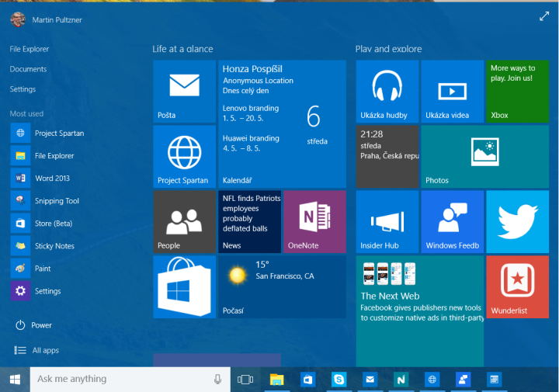The width and height of the screenshot is (559, 392).
Task: Activate the microphone voice search icon
Action: pos(217,379)
